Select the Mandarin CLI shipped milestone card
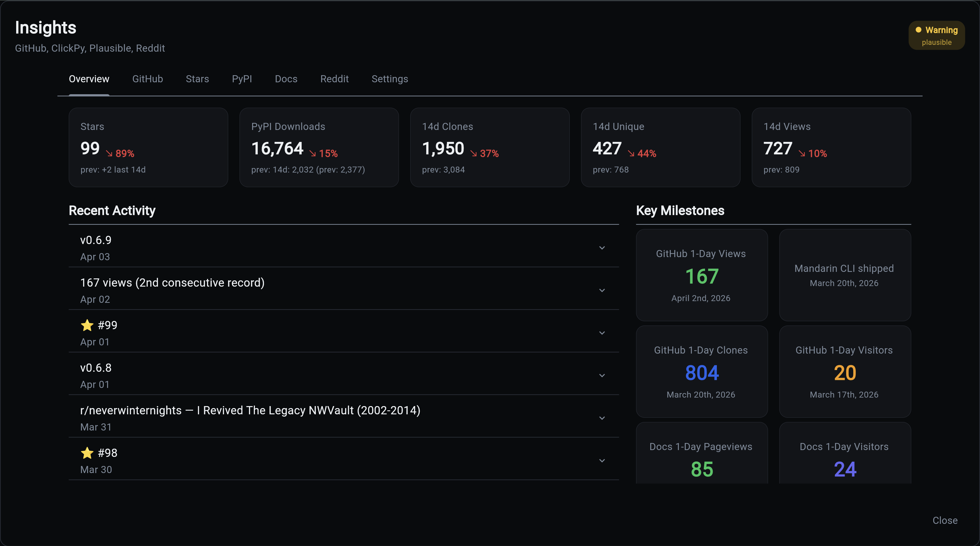The image size is (980, 546). click(x=844, y=275)
